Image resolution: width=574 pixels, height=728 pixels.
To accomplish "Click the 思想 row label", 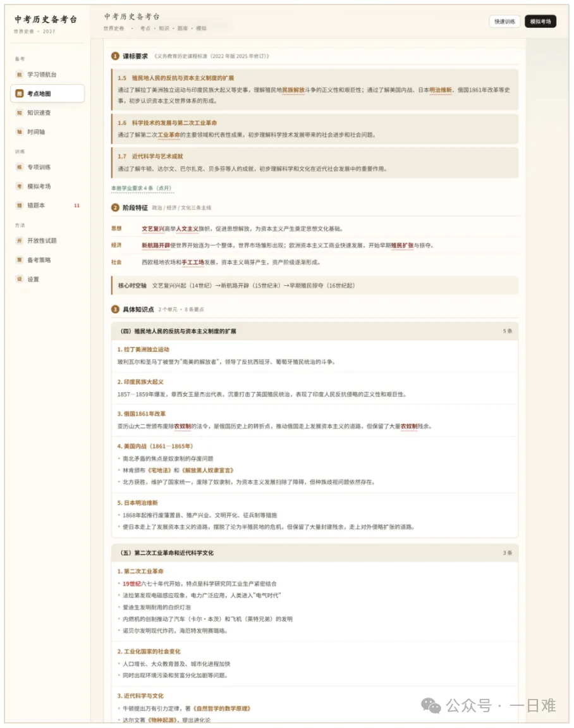I will (x=116, y=228).
